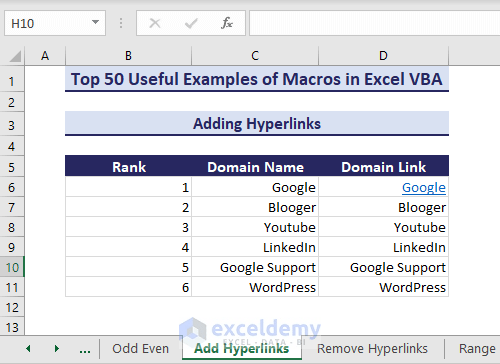Select the Add Hyperlinks sheet tab

(x=242, y=349)
